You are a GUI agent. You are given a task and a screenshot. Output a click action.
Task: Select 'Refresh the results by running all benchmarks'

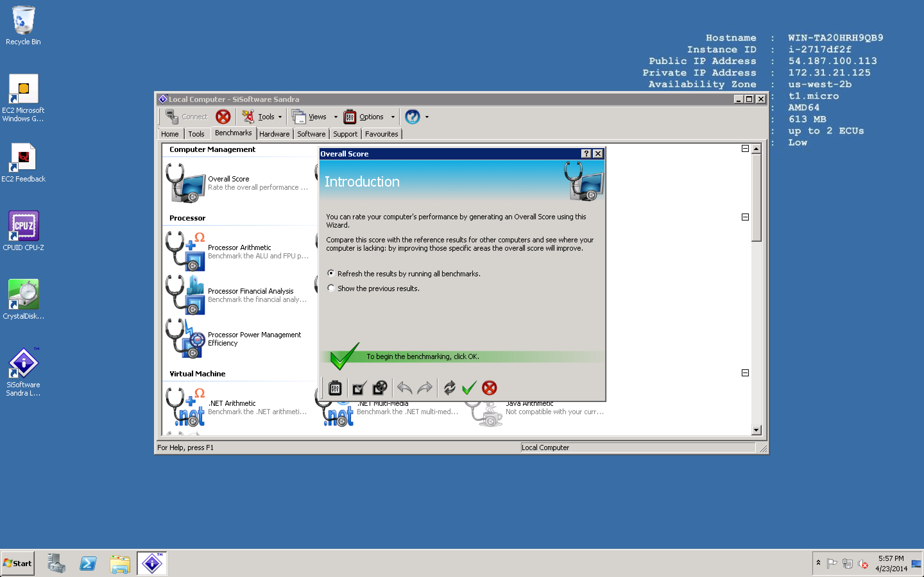pyautogui.click(x=331, y=273)
